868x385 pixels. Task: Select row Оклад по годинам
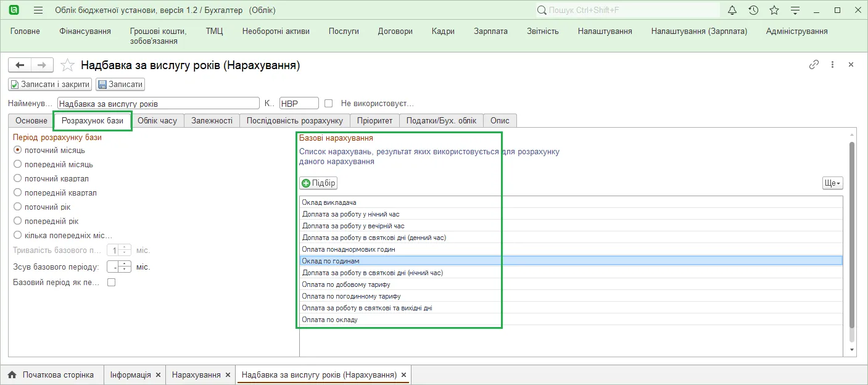571,261
